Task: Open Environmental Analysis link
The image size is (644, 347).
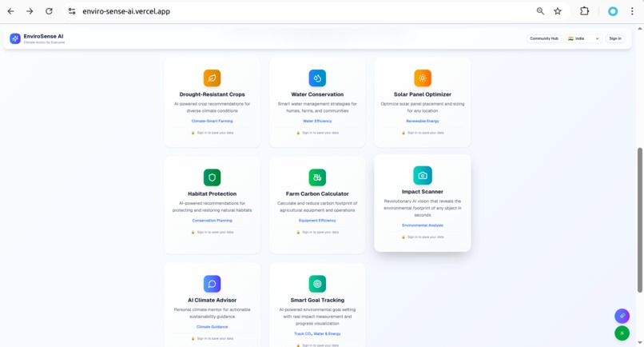Action: [x=422, y=225]
